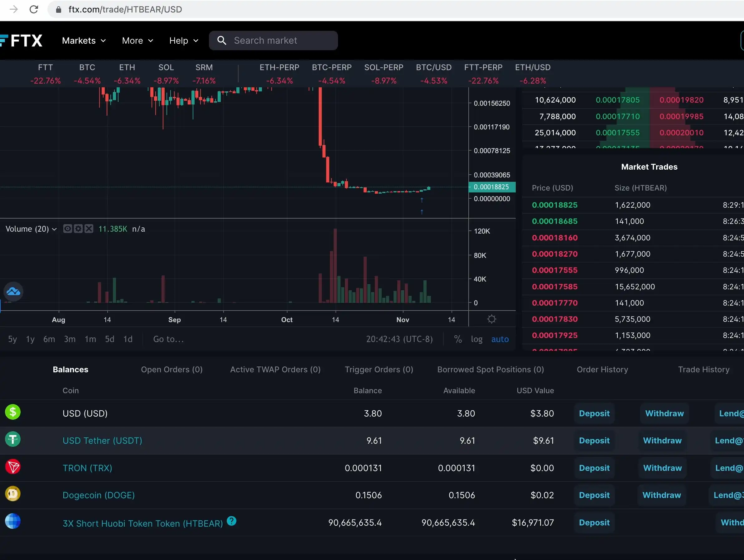Expand the Volume (20) indicator legend
The image size is (744, 560).
point(31,229)
